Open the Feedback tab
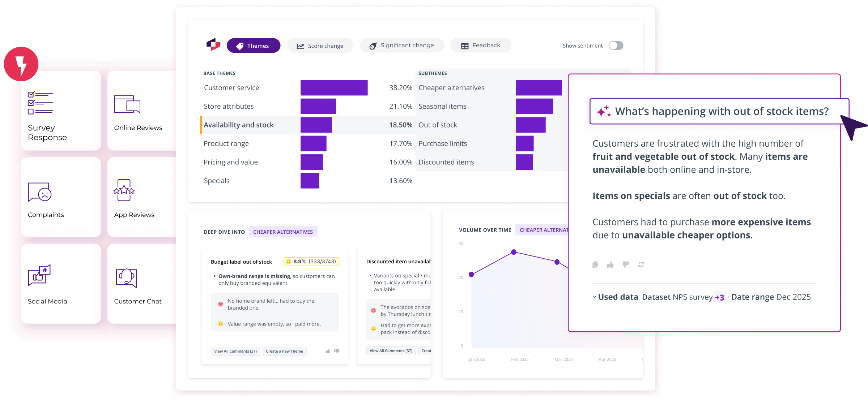The image size is (868, 401). pyautogui.click(x=481, y=46)
